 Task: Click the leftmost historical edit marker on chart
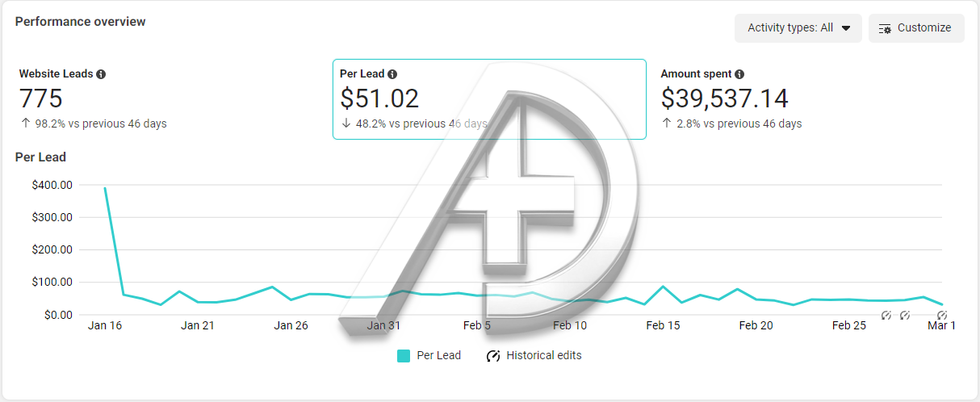click(886, 315)
